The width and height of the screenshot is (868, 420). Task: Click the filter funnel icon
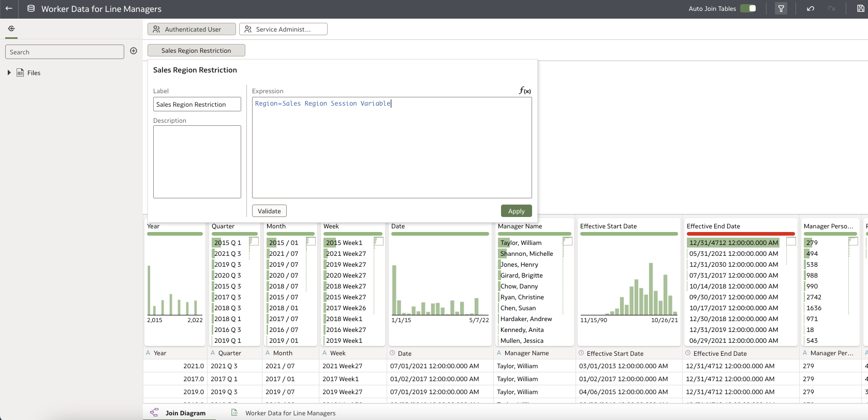(781, 9)
